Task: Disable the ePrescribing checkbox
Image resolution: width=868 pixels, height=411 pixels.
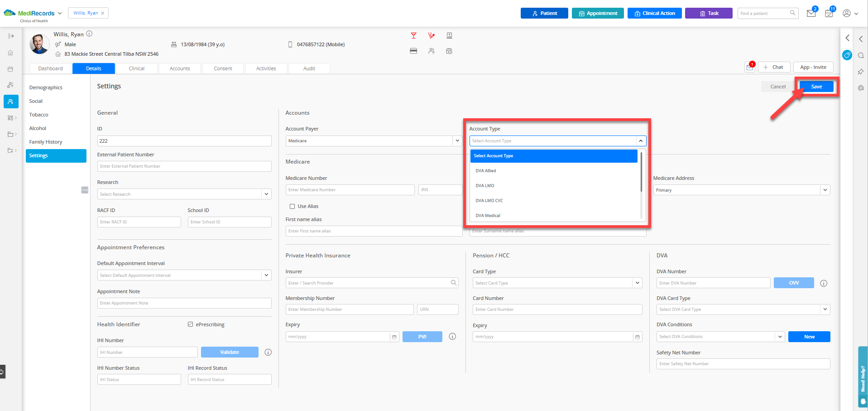Action: point(190,324)
